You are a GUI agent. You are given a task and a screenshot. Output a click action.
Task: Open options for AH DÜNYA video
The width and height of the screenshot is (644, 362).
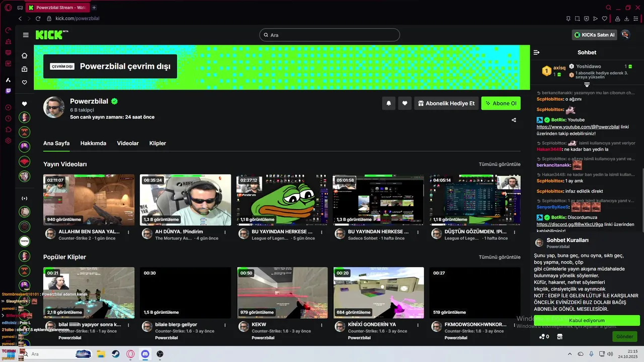(x=225, y=232)
